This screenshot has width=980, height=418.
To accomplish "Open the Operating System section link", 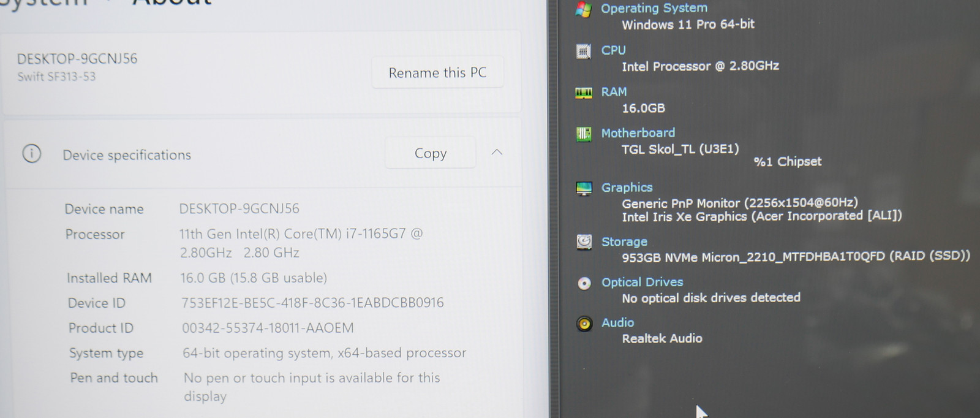I will tap(654, 8).
